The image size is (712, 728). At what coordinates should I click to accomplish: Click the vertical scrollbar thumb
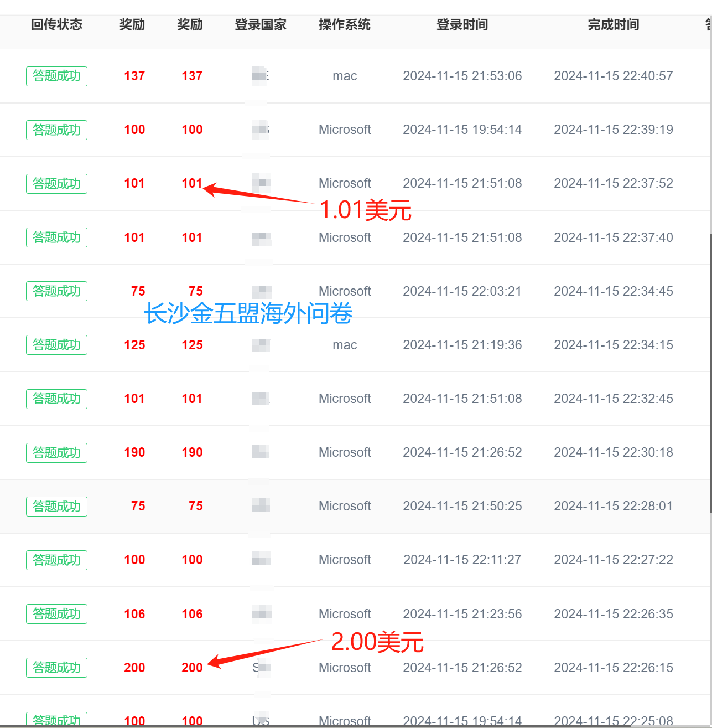[710, 374]
